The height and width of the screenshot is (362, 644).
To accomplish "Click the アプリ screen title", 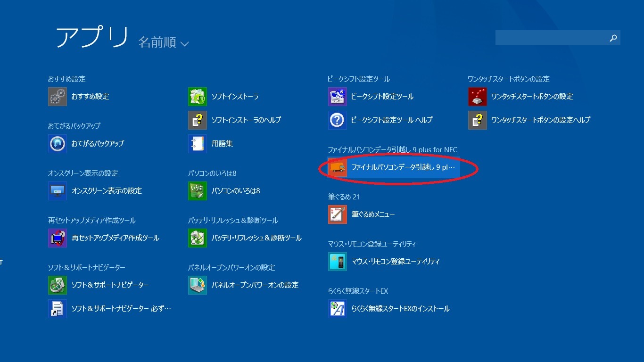I will (92, 37).
